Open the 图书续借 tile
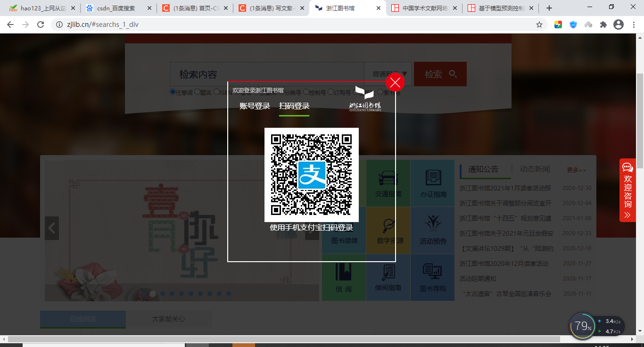644x347 pixels. click(x=344, y=230)
